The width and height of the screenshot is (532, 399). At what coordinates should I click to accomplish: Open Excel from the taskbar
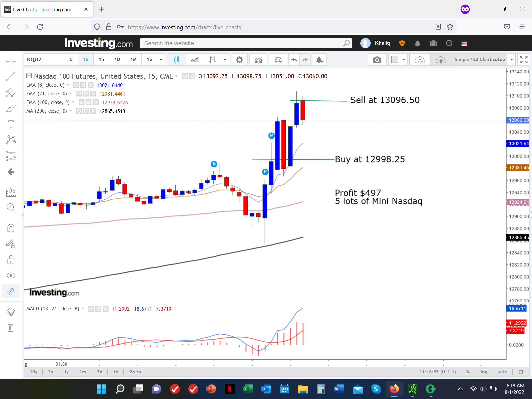pos(248,389)
